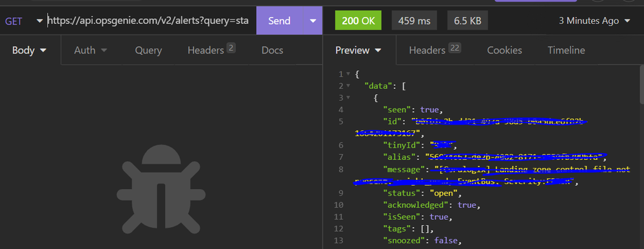The width and height of the screenshot is (644, 249).
Task: Click the response pane vertical scrollbar
Action: [641, 85]
